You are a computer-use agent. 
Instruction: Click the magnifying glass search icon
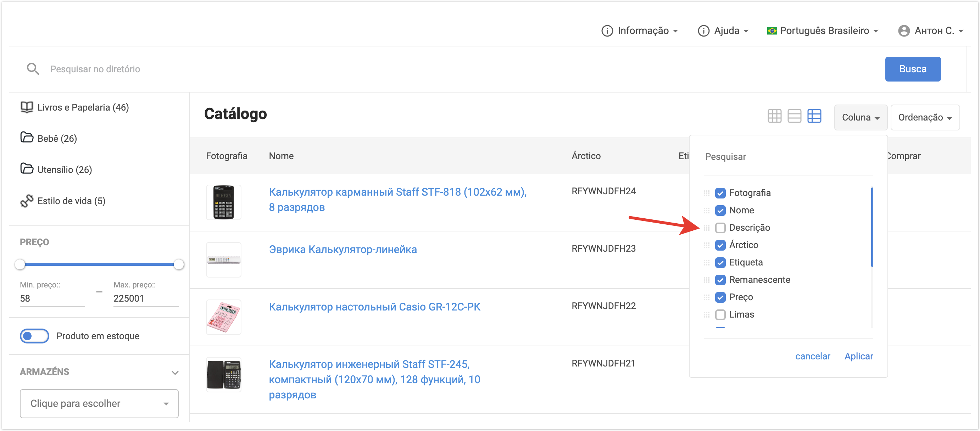click(33, 69)
